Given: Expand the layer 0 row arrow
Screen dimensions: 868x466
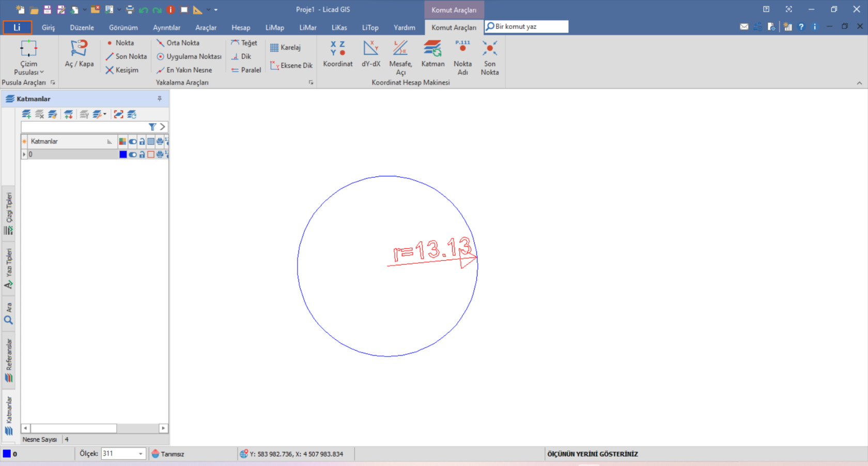Looking at the screenshot, I should (24, 154).
